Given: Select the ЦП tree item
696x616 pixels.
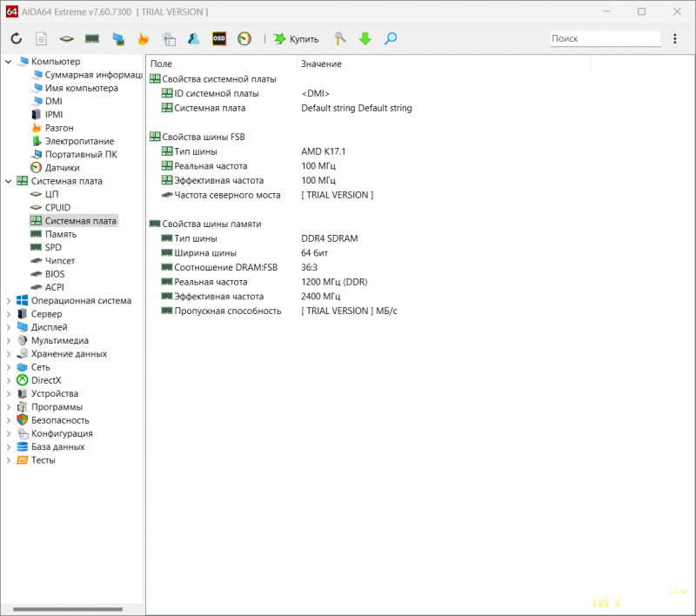Looking at the screenshot, I should (x=44, y=194).
